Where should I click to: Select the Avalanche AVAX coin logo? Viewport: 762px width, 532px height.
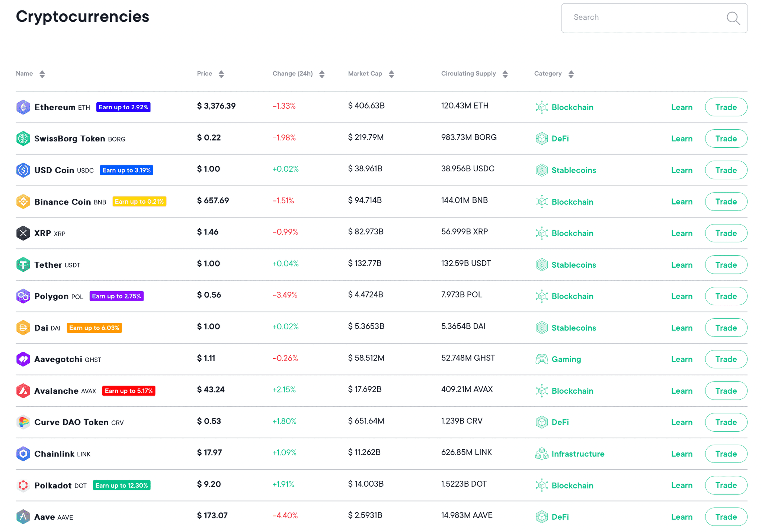point(23,390)
